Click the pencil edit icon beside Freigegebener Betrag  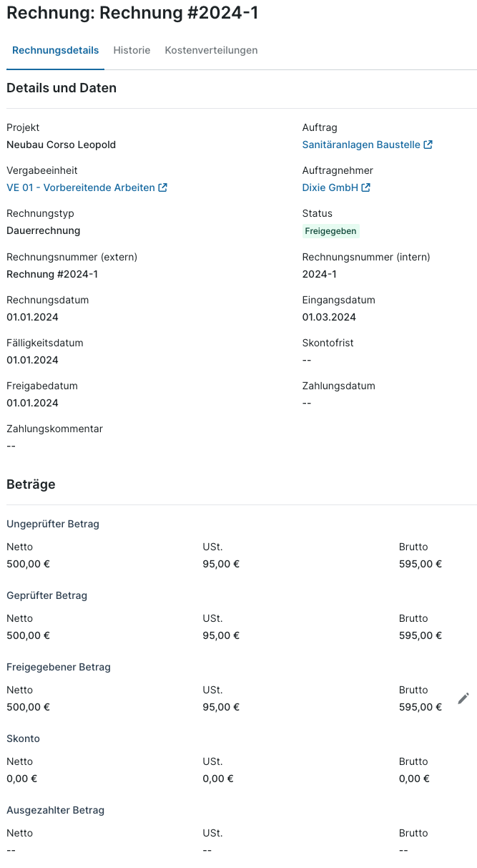click(463, 698)
